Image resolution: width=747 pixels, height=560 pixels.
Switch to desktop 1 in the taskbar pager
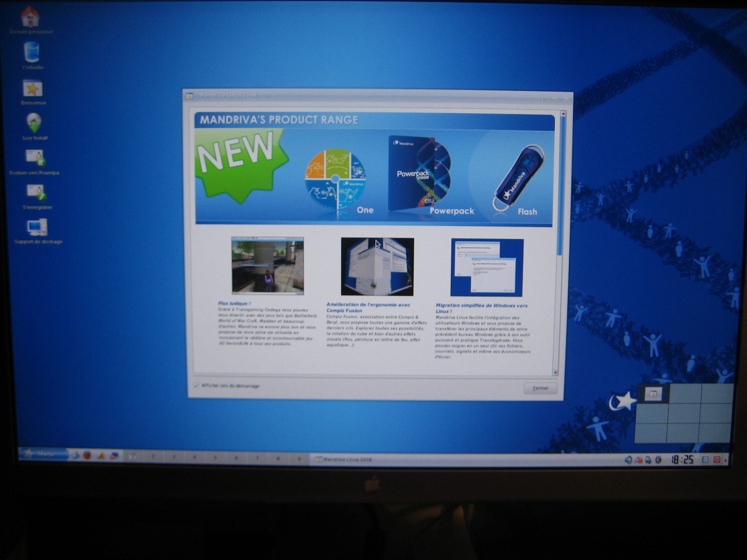pyautogui.click(x=133, y=457)
